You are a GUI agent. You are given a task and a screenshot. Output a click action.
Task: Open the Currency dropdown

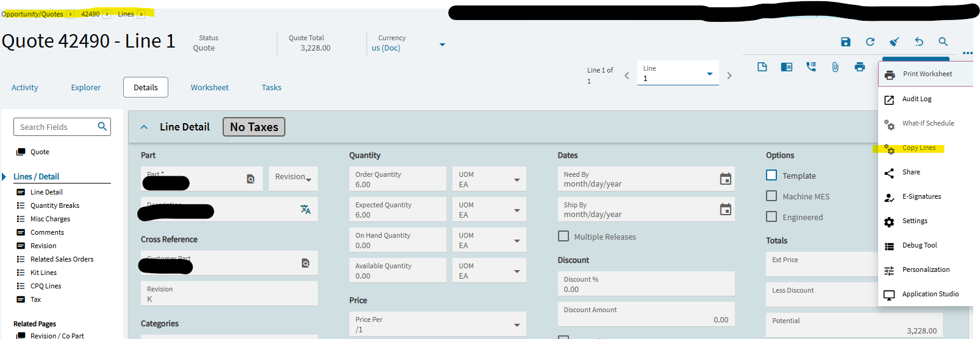point(442,45)
